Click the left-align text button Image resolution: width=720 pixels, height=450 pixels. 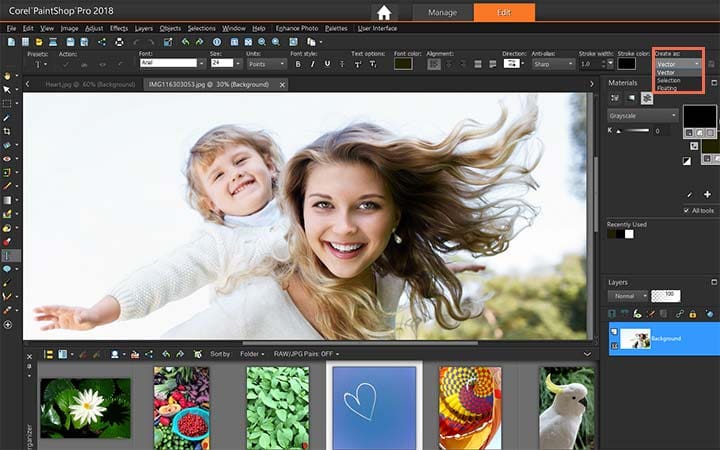(433, 64)
